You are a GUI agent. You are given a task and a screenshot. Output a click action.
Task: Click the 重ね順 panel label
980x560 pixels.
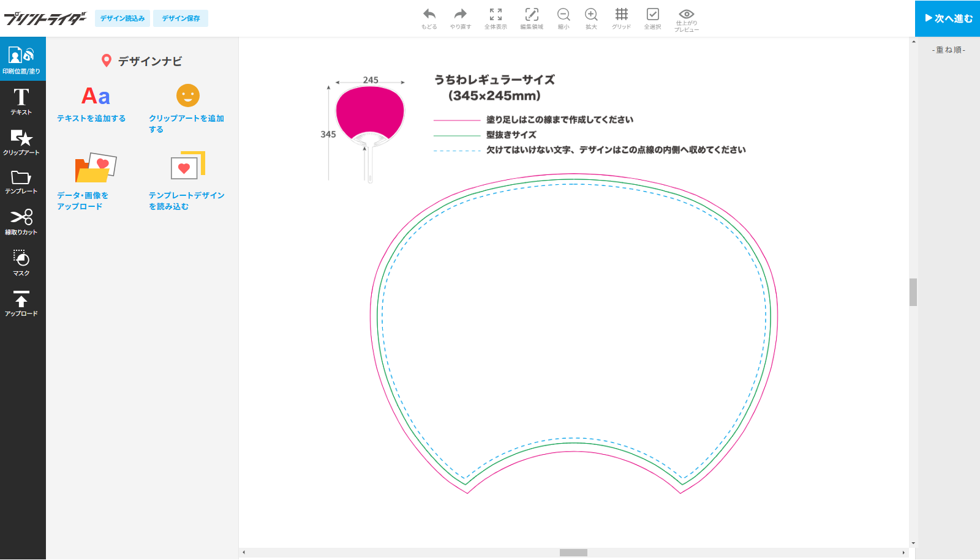click(x=949, y=50)
